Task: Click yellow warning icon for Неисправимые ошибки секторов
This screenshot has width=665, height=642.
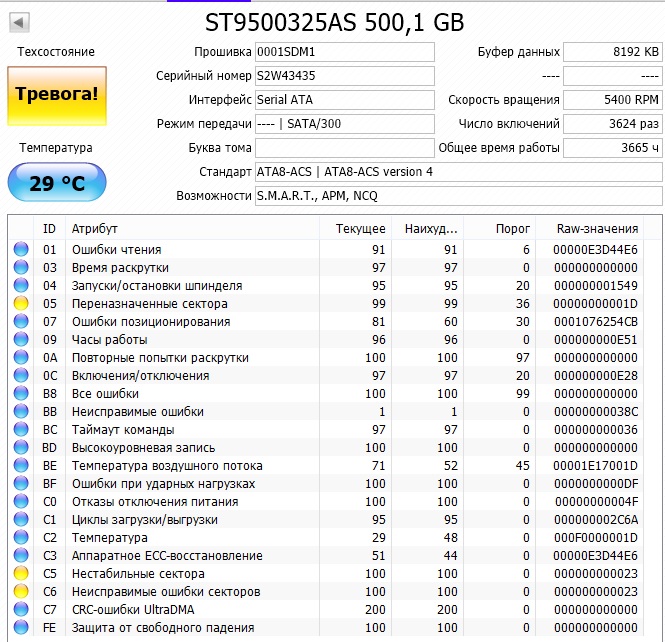Action: click(21, 591)
